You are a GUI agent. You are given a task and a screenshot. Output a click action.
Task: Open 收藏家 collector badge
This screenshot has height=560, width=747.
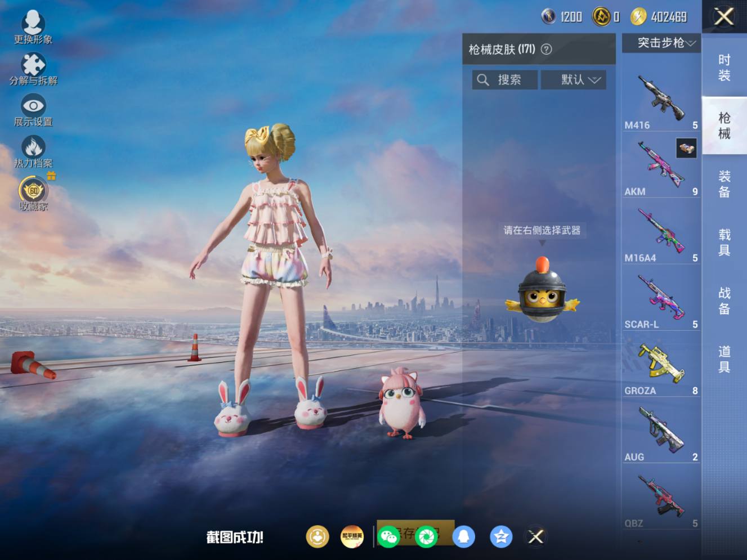tap(34, 194)
